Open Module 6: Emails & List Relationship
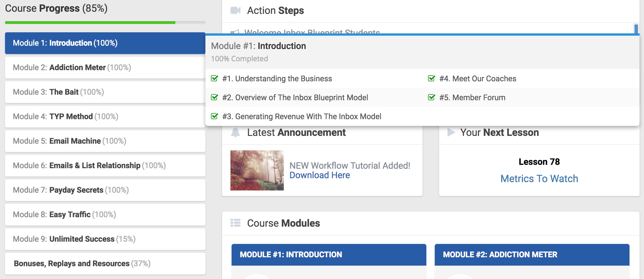644x279 pixels. (x=105, y=166)
